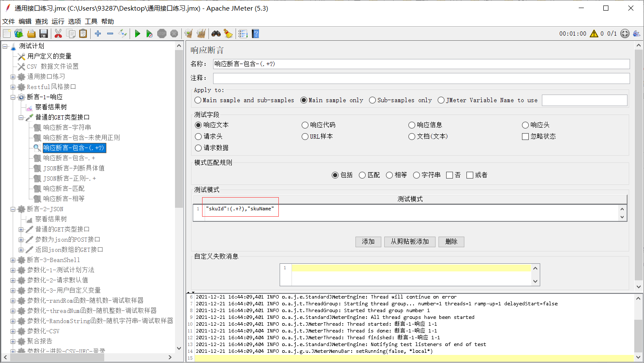
Task: Click the Toggle enable/disable icon
Action: click(x=122, y=34)
